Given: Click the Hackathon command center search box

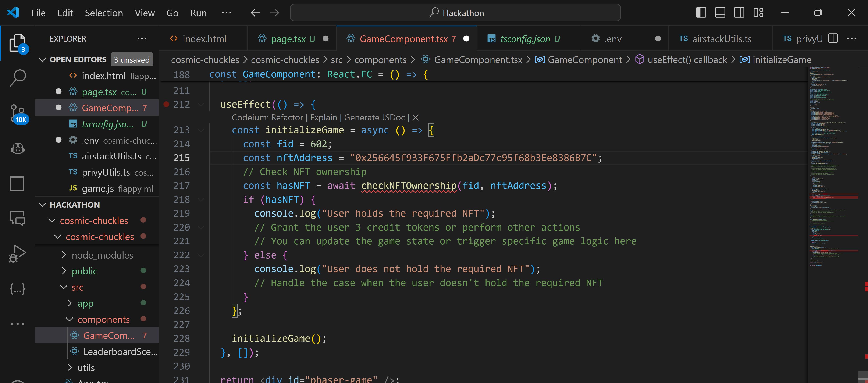Looking at the screenshot, I should coord(455,13).
